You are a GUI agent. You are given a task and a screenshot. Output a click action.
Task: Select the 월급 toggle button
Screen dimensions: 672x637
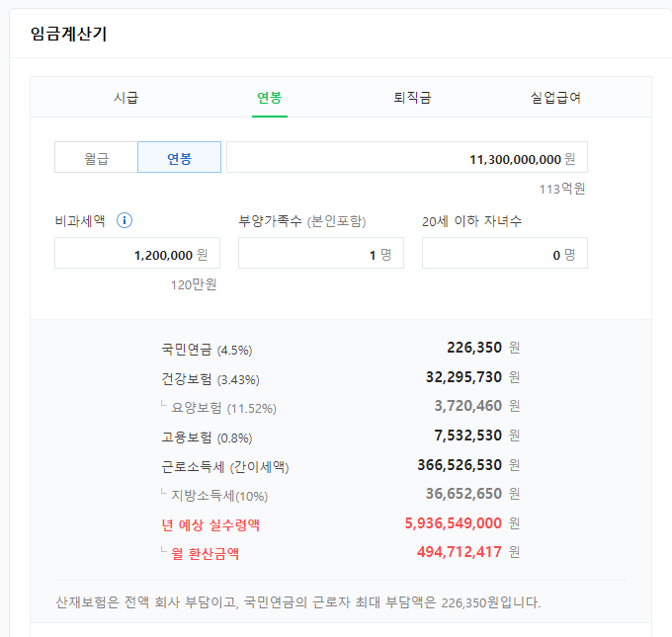pyautogui.click(x=96, y=158)
